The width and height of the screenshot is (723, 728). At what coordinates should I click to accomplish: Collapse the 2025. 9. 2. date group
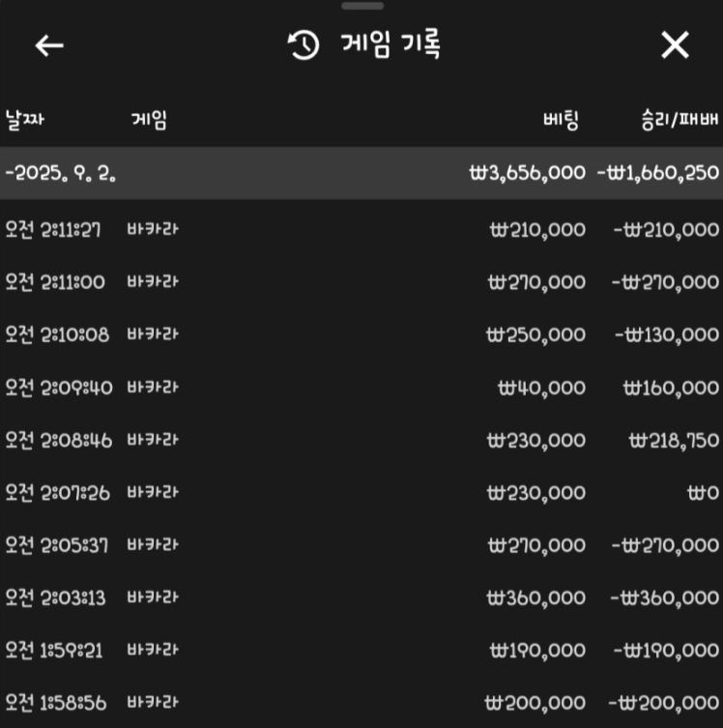(x=361, y=173)
